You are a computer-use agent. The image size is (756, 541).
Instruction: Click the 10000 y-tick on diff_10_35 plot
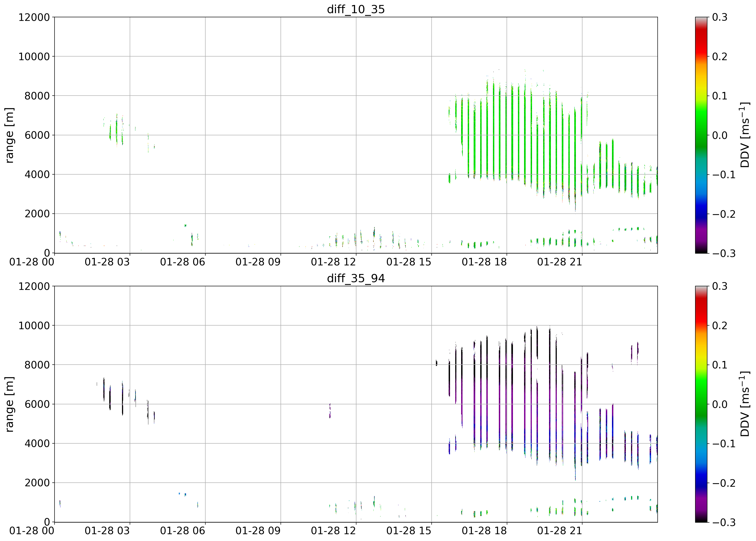(x=34, y=57)
